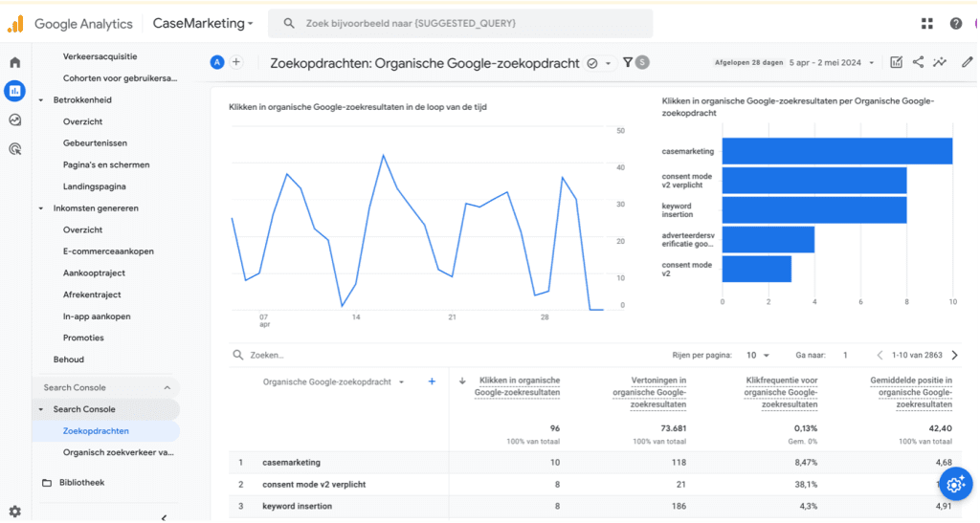
Task: Open Aankooptraject report
Action: [x=94, y=273]
